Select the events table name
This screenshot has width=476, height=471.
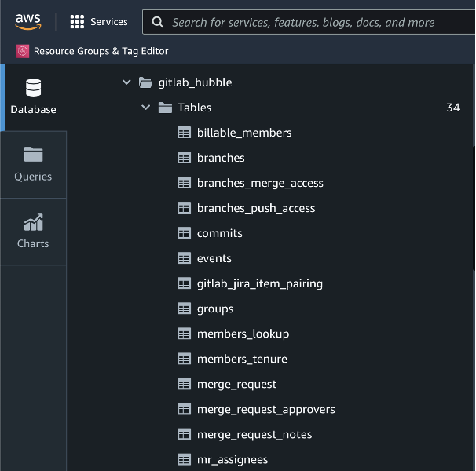pos(214,258)
